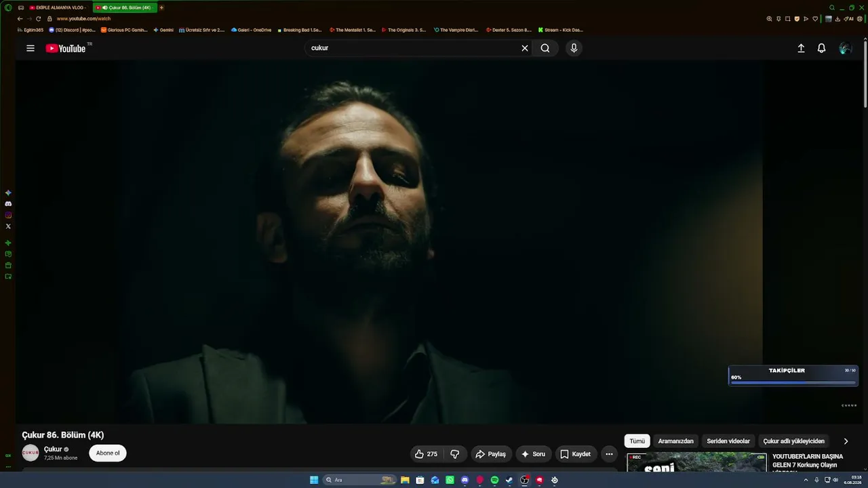Open WhatsApp from the taskbar
The height and width of the screenshot is (488, 868).
click(450, 480)
